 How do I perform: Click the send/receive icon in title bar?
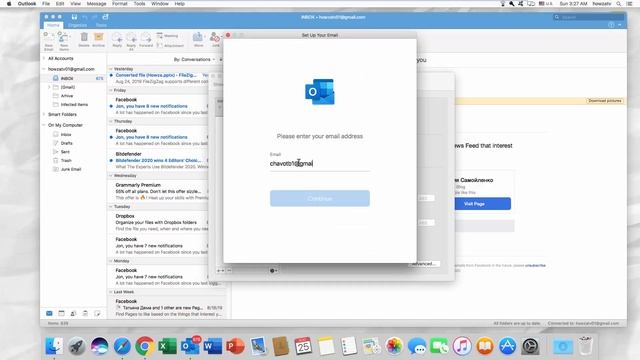coord(106,17)
